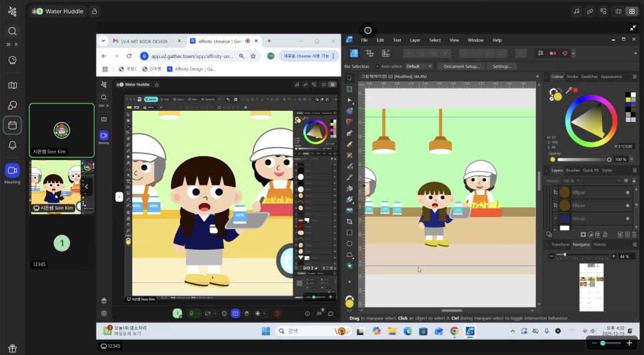Image resolution: width=644 pixels, height=355 pixels.
Task: Click the Document Setup button
Action: [x=461, y=66]
